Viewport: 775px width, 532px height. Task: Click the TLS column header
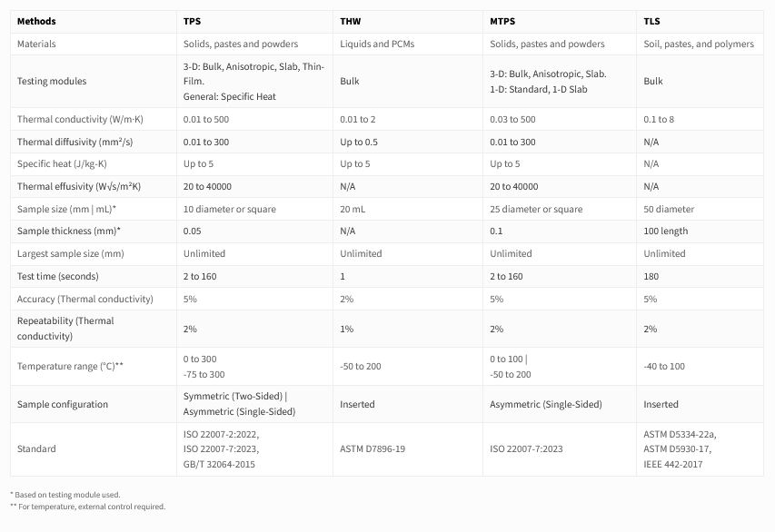[651, 20]
